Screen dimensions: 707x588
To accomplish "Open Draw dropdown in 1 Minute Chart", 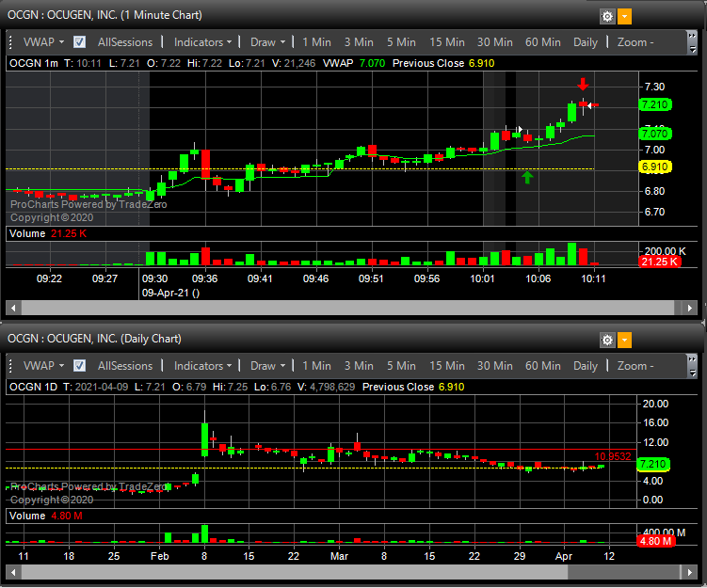I will point(267,42).
